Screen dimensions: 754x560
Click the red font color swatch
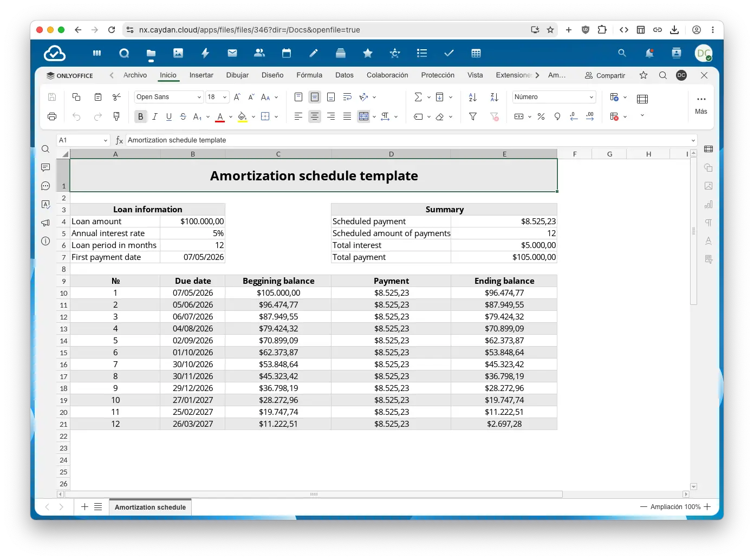(x=220, y=116)
